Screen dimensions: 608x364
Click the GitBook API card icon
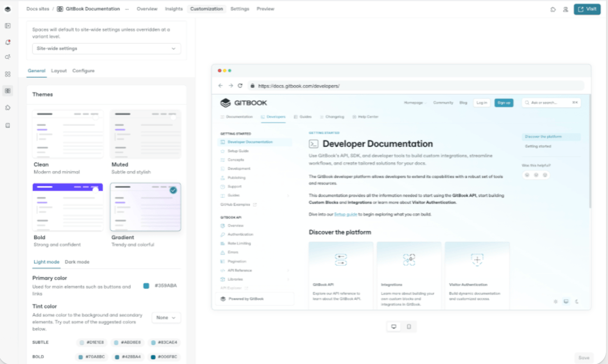341,260
